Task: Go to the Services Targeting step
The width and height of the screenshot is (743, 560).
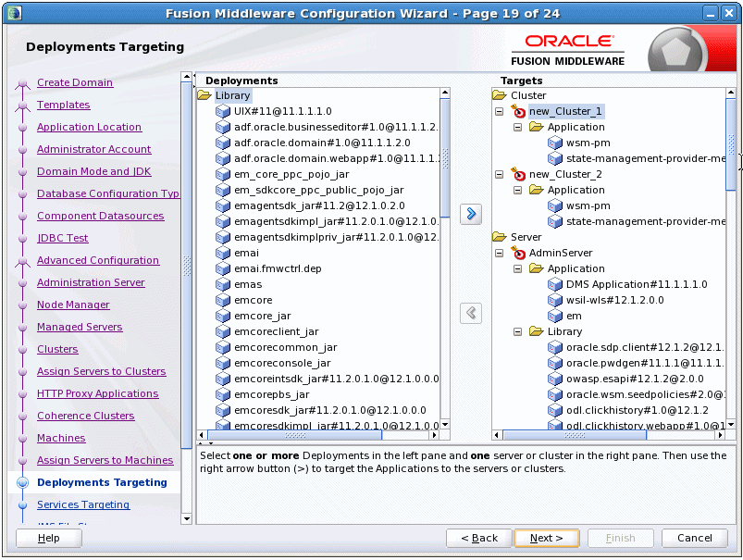Action: 83,504
